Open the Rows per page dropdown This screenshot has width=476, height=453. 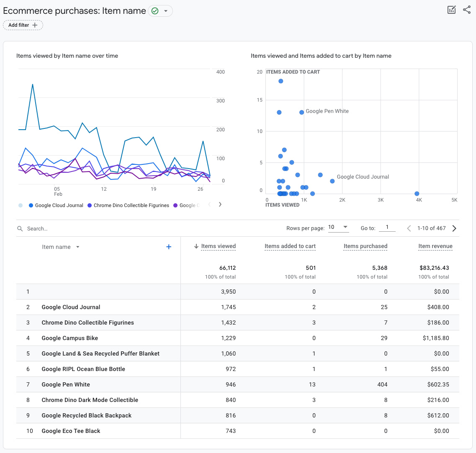pyautogui.click(x=338, y=227)
